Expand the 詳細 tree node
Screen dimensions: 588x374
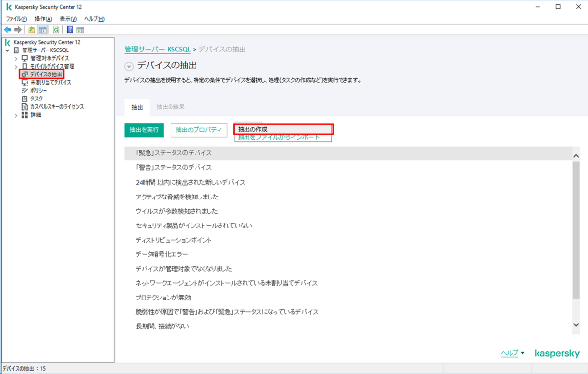point(16,115)
